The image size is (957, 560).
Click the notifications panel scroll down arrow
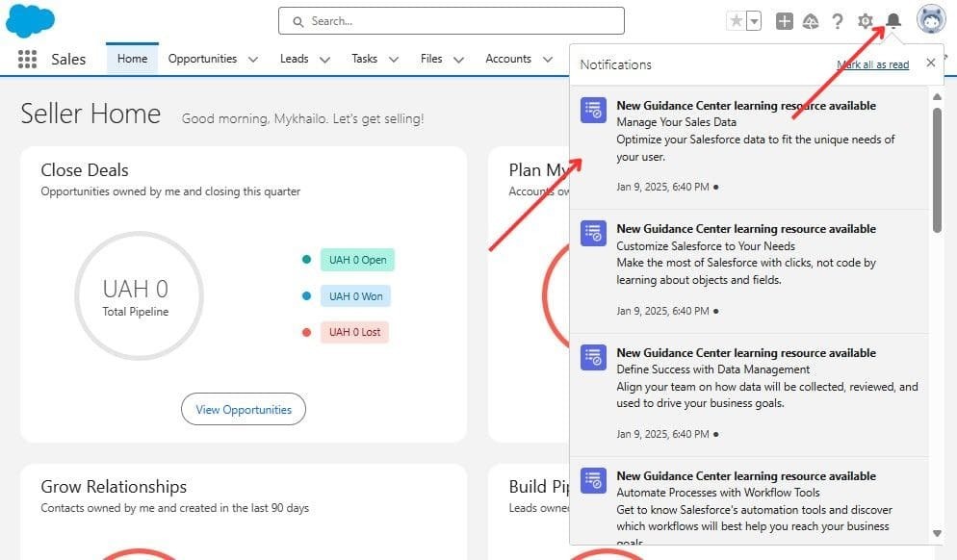[937, 534]
